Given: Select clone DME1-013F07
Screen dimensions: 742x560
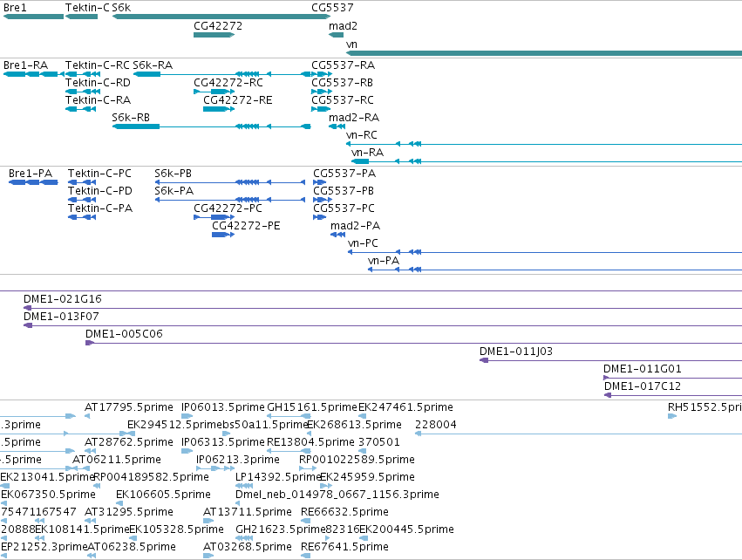Looking at the screenshot, I should pos(61,317).
